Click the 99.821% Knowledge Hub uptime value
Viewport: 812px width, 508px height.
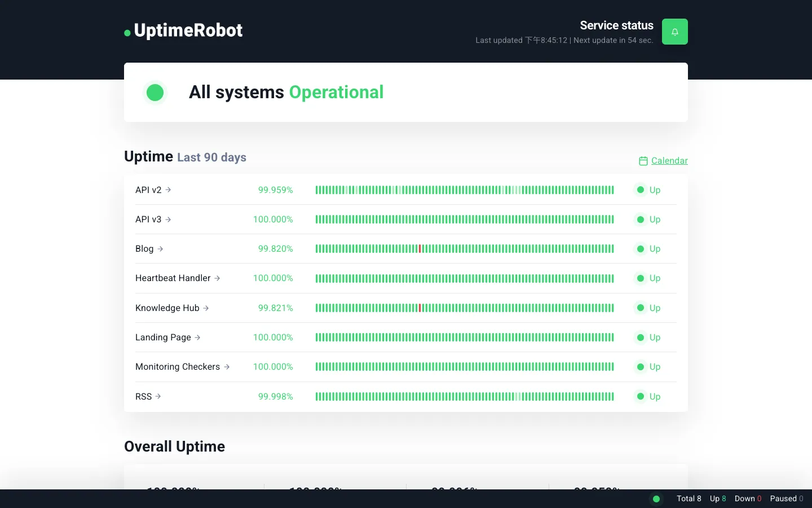[x=276, y=308]
